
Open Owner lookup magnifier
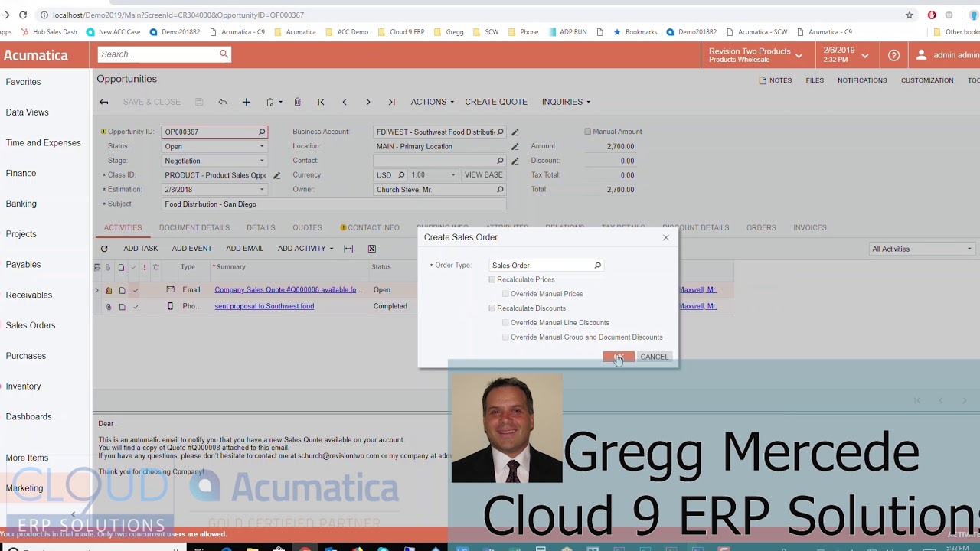[500, 190]
